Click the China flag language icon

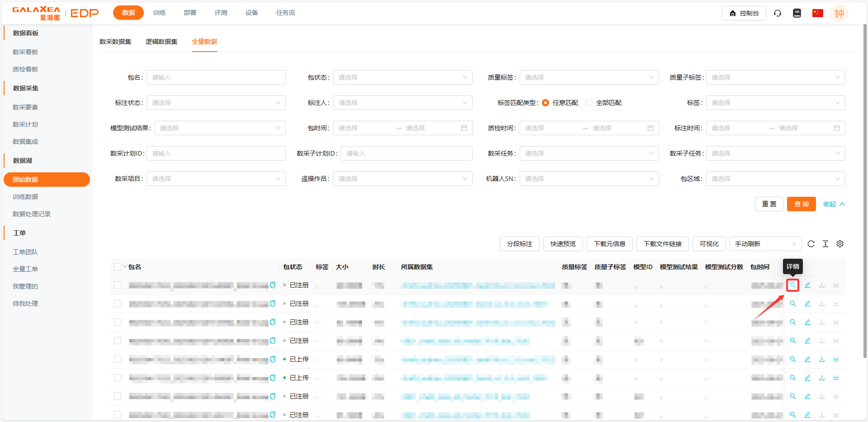(817, 13)
